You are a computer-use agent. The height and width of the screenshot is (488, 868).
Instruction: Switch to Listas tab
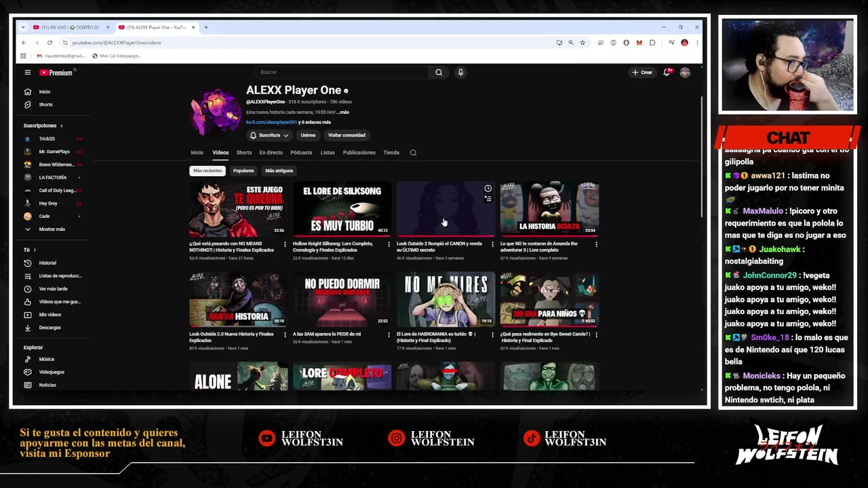328,152
